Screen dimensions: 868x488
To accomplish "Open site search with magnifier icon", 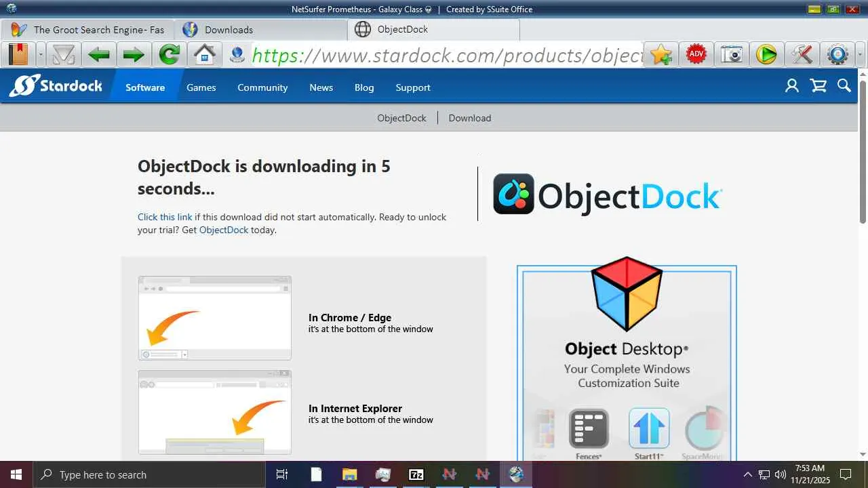I will pos(844,85).
